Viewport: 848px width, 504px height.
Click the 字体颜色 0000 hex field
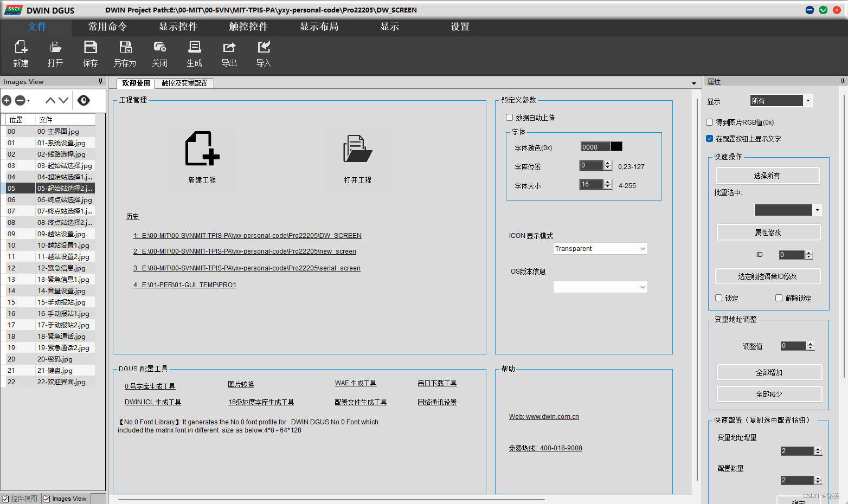point(595,147)
